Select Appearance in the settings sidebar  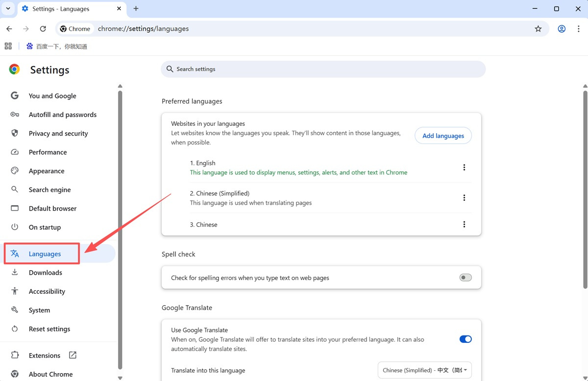pos(47,171)
